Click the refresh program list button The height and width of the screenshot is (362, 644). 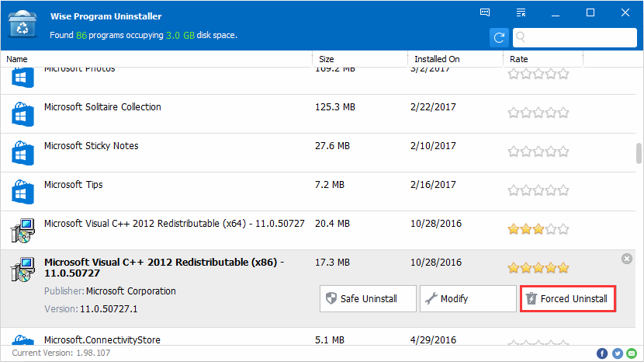tap(499, 38)
